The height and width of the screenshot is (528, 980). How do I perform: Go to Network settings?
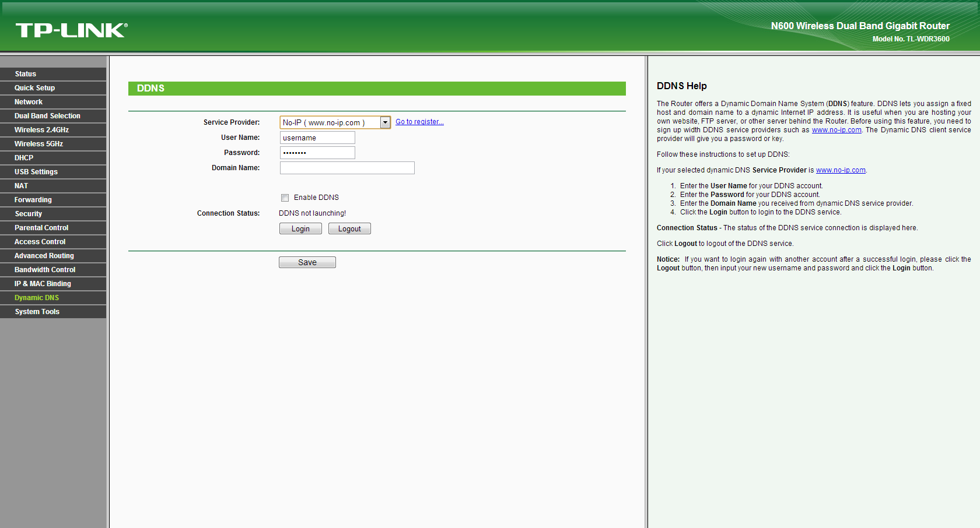53,102
